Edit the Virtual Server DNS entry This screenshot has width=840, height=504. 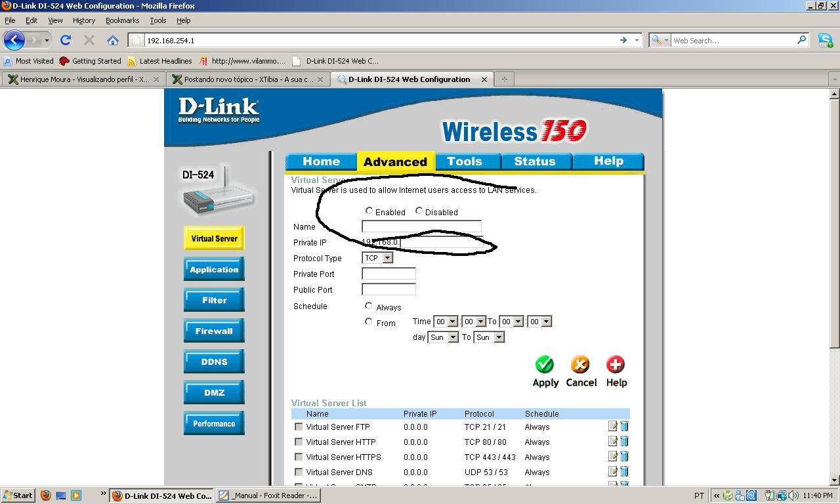pos(613,471)
